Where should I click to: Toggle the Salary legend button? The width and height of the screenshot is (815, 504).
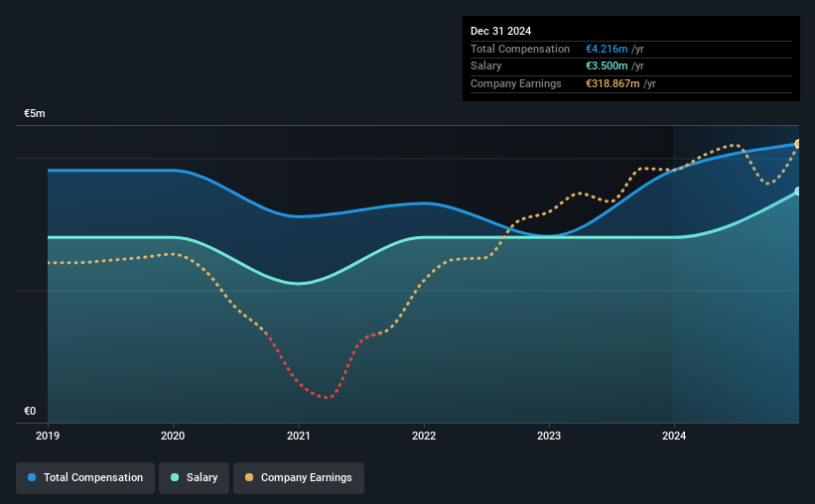(194, 478)
